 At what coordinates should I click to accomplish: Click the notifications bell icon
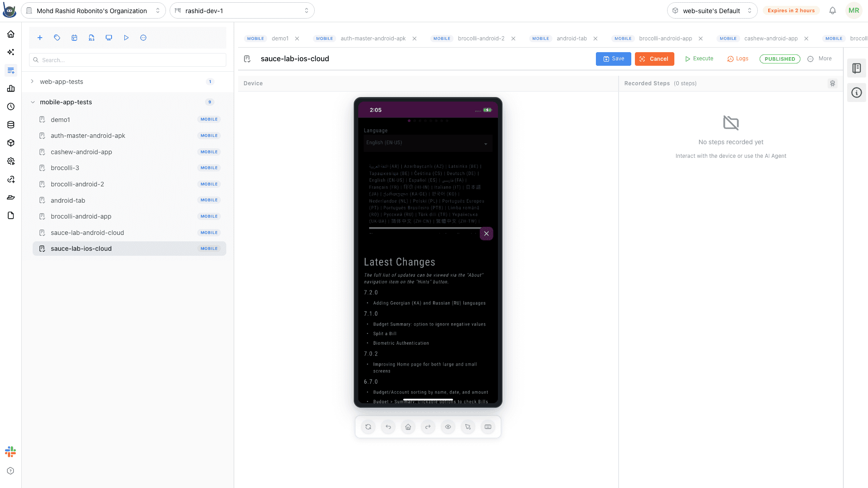click(x=833, y=10)
